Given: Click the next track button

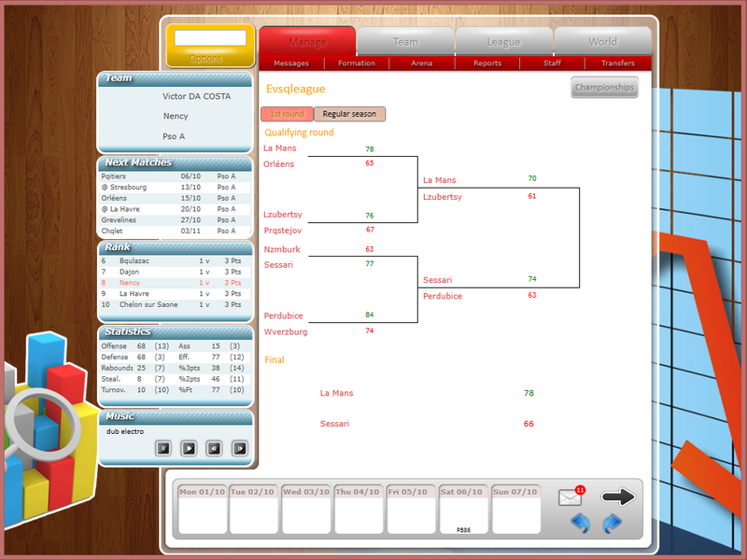Looking at the screenshot, I should [240, 448].
